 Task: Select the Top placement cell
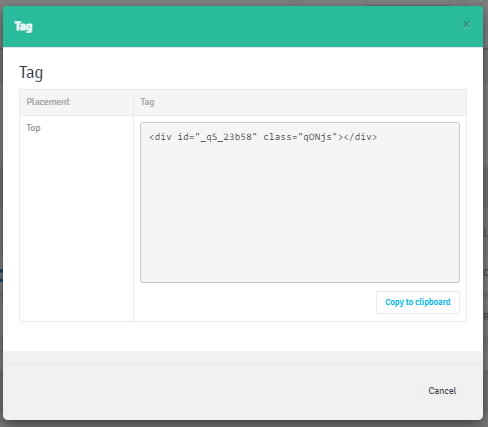pos(33,128)
